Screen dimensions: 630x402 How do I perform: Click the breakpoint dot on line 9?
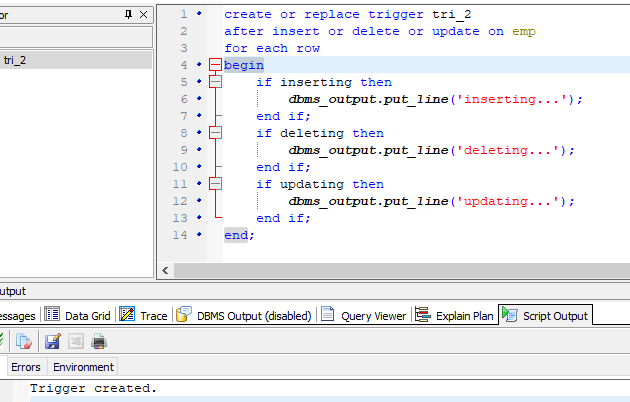coord(199,149)
